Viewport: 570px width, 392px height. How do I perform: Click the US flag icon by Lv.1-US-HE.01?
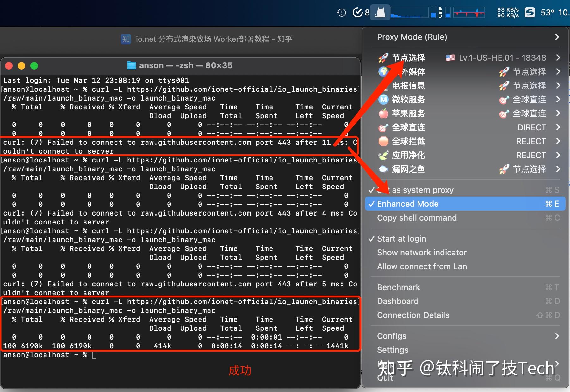(x=450, y=58)
